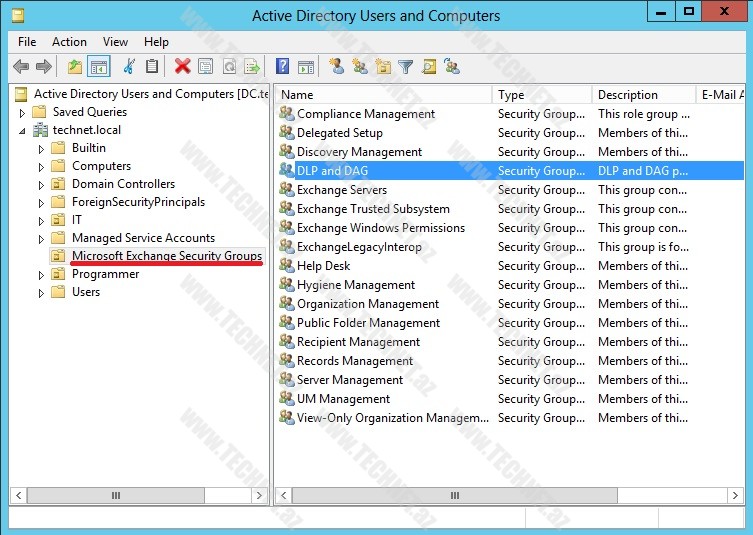Click the Description column header
Viewport: 753px width, 535px height.
point(642,95)
